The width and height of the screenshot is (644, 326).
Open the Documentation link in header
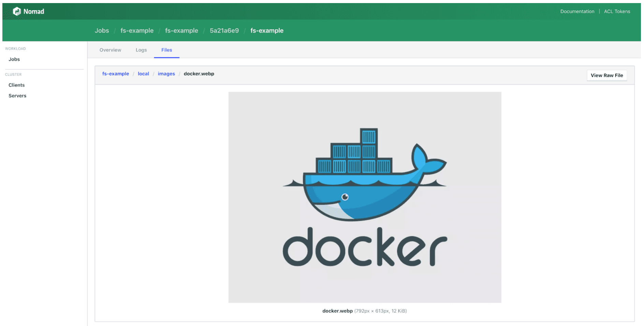(577, 12)
